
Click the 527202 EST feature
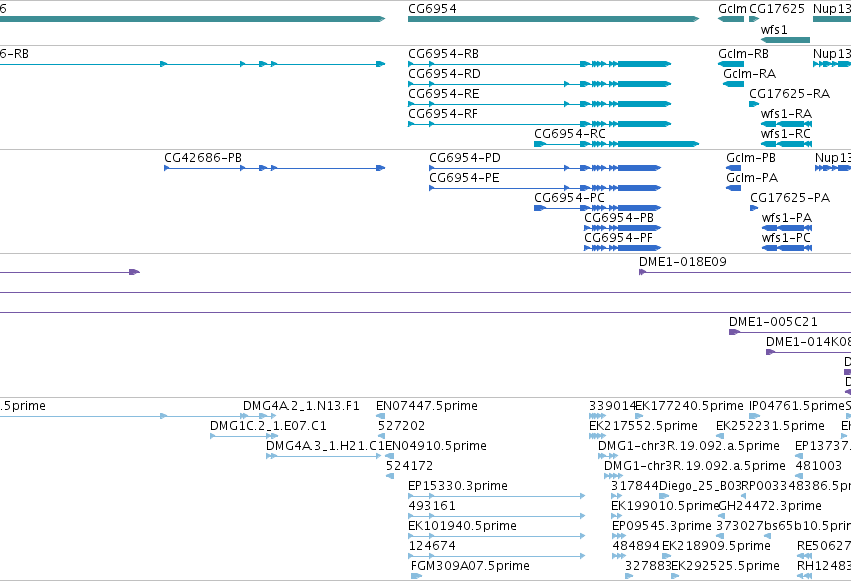click(382, 436)
